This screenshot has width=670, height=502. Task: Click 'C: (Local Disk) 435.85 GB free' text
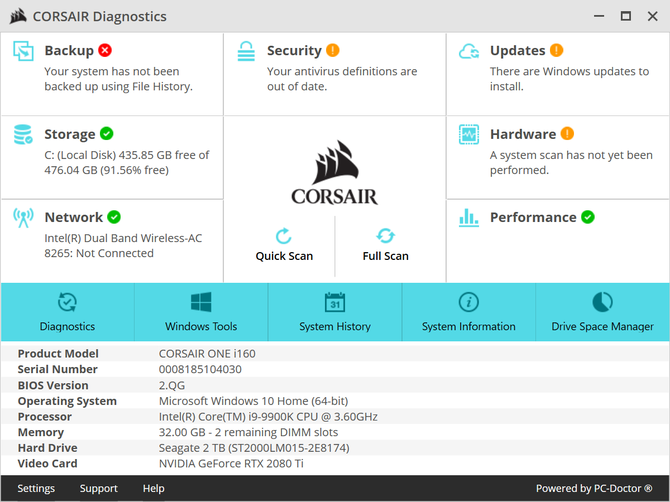tap(126, 163)
